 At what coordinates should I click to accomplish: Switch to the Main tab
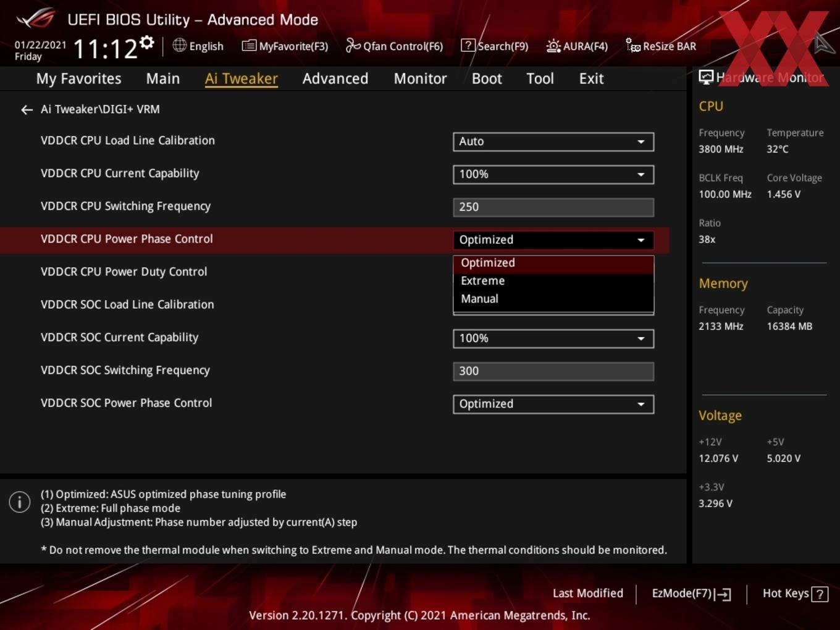click(x=163, y=78)
